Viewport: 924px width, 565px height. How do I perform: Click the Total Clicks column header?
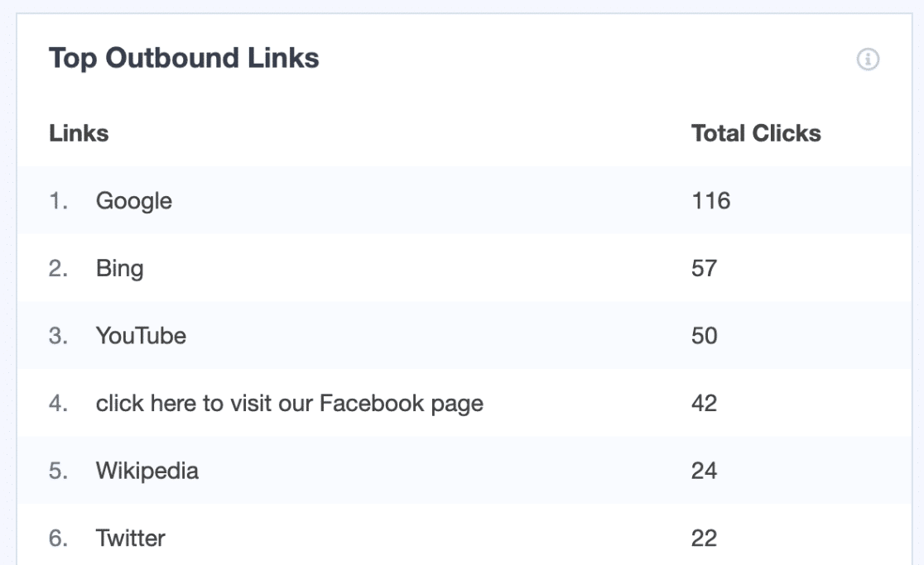pyautogui.click(x=756, y=133)
